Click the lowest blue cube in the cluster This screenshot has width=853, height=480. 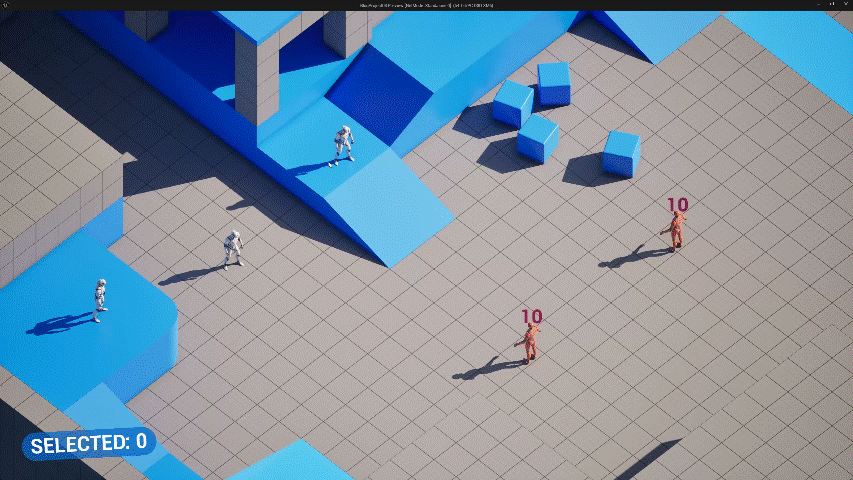[x=537, y=138]
